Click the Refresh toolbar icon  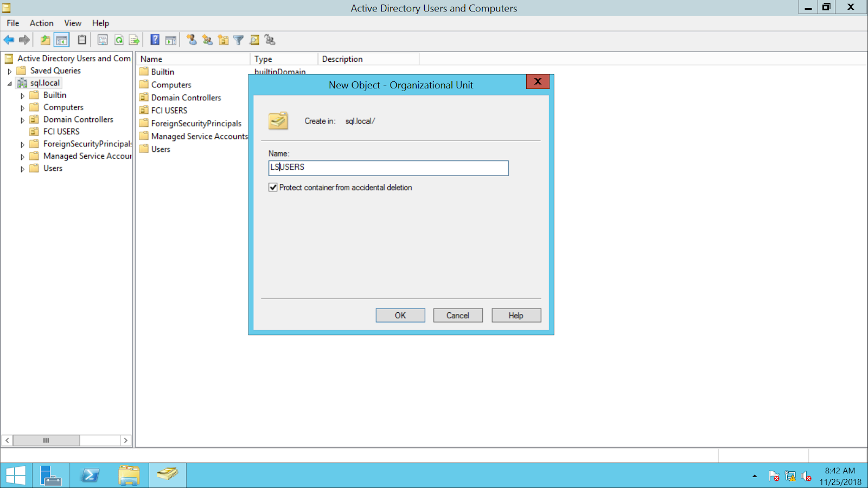[118, 40]
